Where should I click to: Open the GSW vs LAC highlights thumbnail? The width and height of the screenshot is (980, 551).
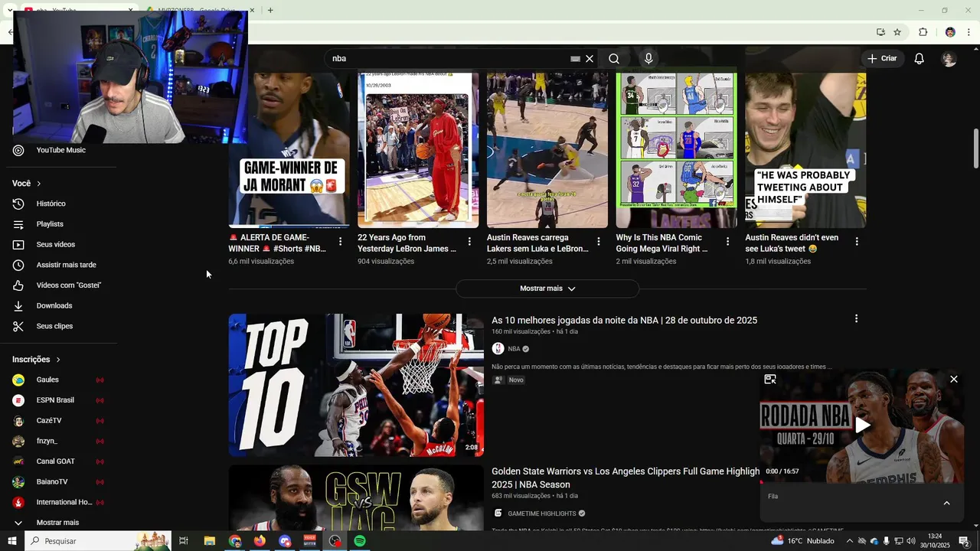click(356, 497)
